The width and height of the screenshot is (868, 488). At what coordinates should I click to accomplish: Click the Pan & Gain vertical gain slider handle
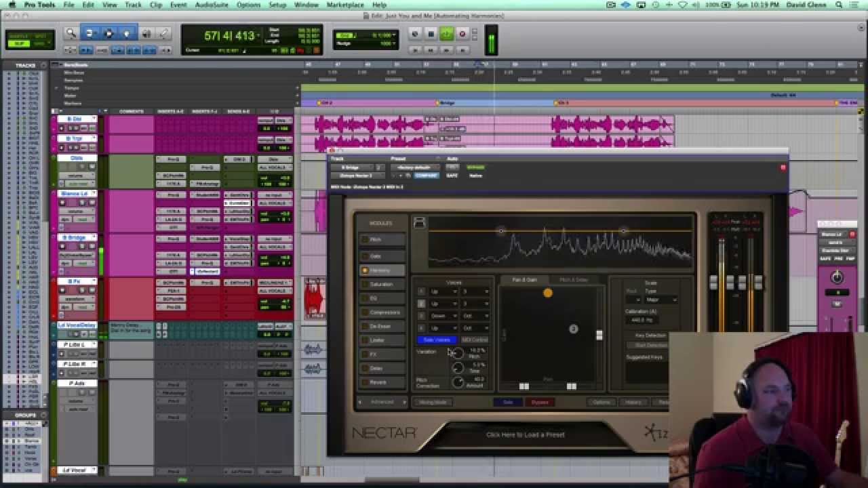tap(599, 335)
